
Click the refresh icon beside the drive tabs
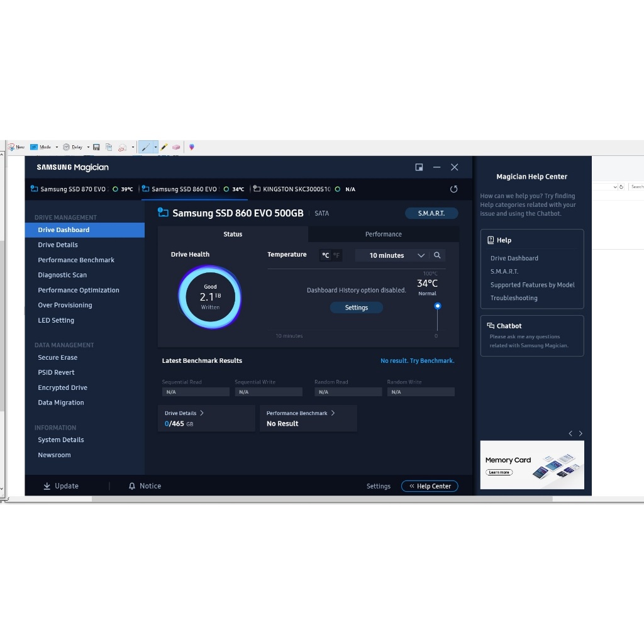(453, 189)
